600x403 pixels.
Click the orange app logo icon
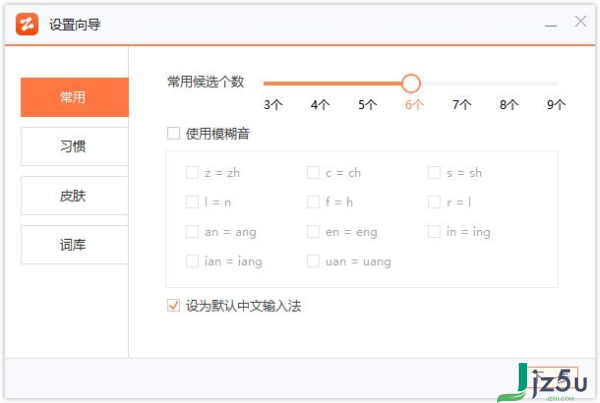pos(27,24)
